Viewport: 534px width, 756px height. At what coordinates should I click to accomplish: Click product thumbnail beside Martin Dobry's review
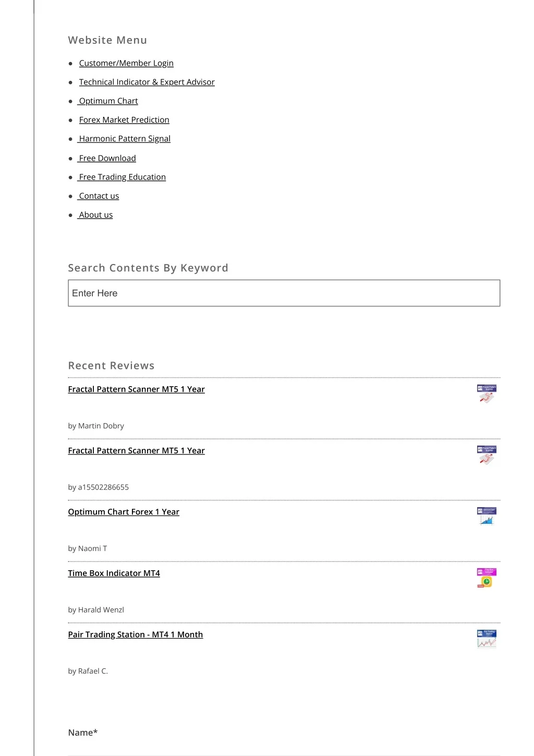[x=487, y=394]
